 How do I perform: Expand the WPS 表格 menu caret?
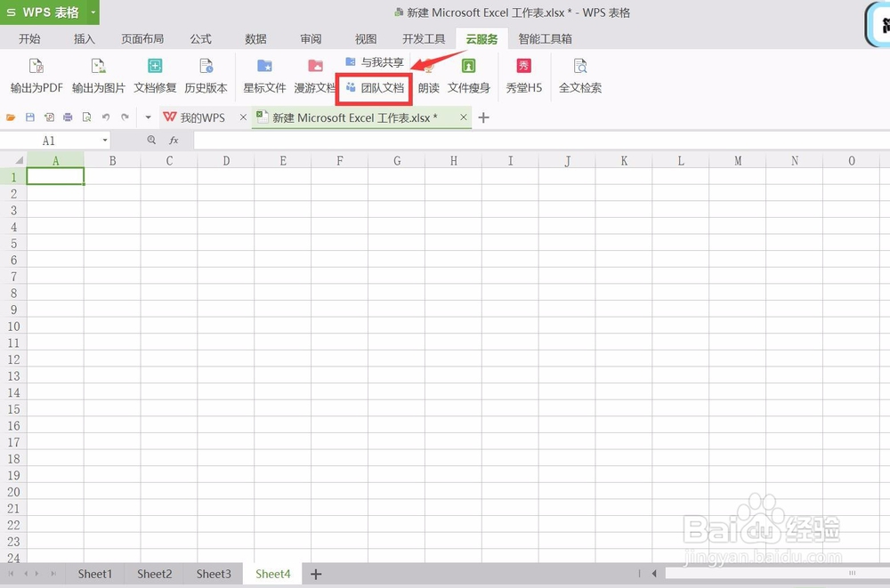pyautogui.click(x=93, y=12)
